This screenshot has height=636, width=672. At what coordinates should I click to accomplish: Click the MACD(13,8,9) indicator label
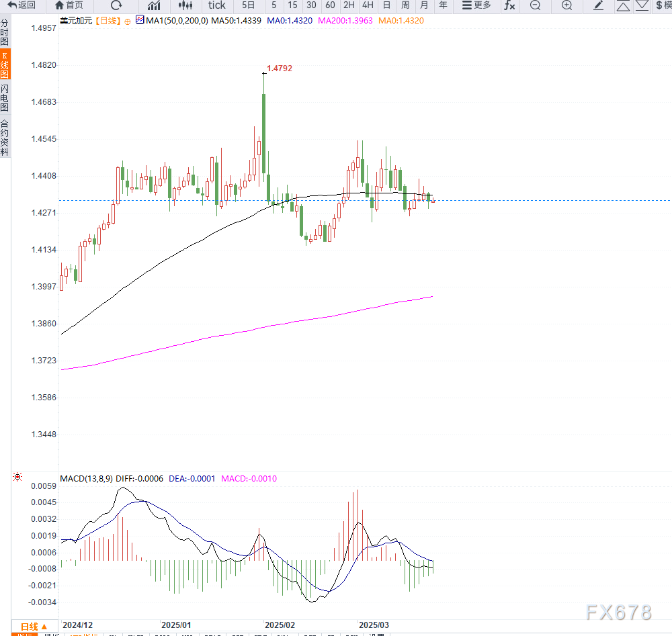pyautogui.click(x=86, y=478)
